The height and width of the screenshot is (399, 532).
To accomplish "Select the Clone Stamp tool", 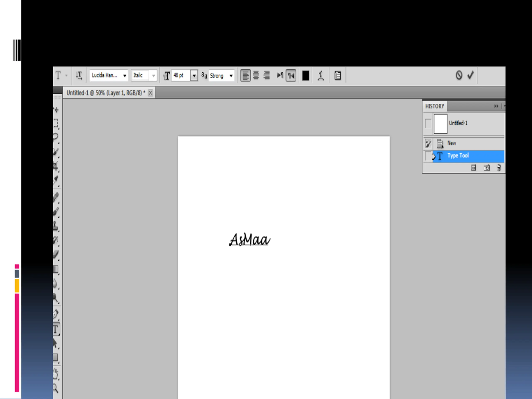I will click(x=56, y=226).
